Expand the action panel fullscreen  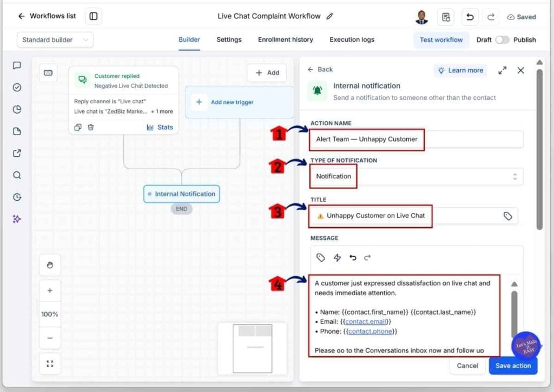502,70
